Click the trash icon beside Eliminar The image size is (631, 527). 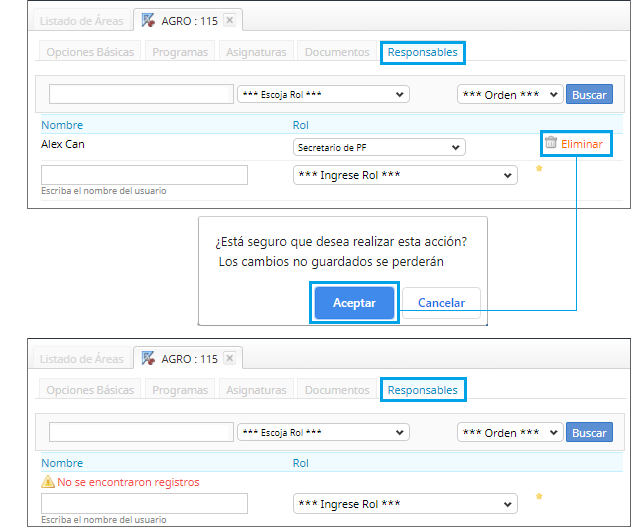pyautogui.click(x=551, y=142)
